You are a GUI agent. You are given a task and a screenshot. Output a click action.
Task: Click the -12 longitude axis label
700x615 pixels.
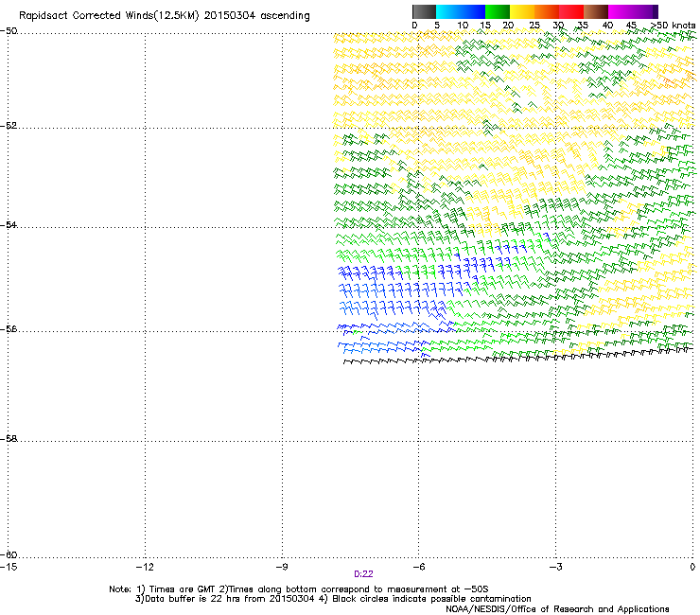coord(145,567)
